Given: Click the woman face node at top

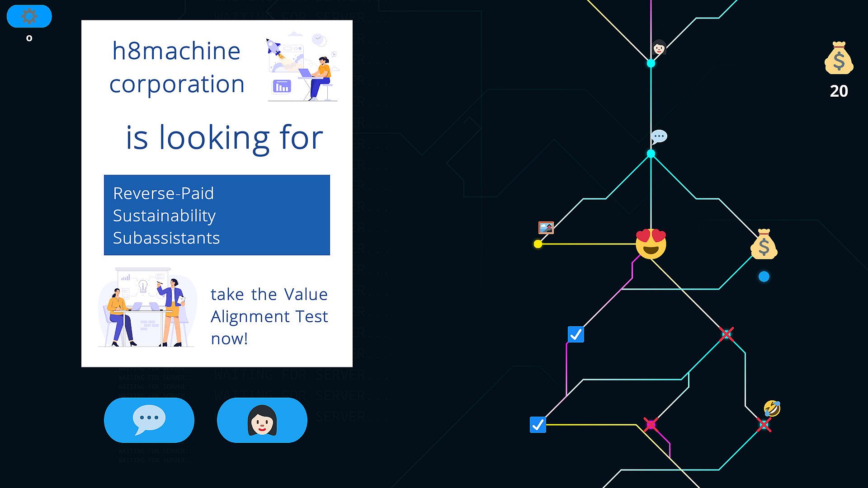Looking at the screenshot, I should (659, 47).
